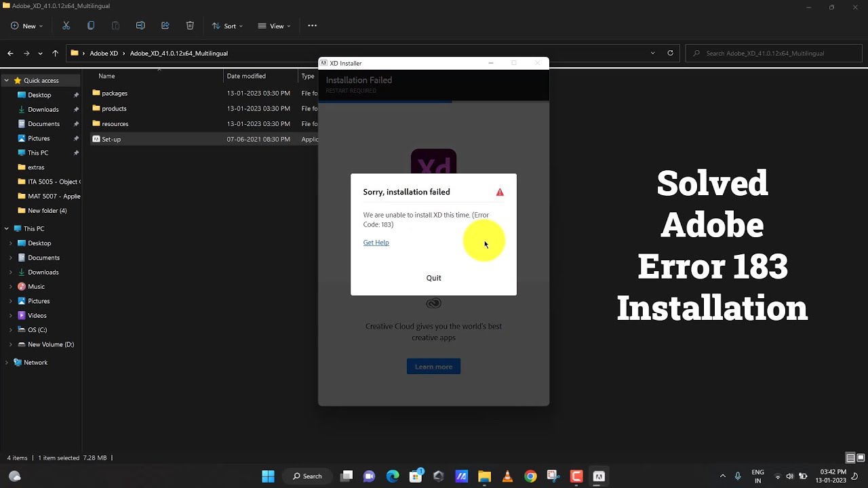
Task: Click Adobe XD in the address breadcrumb
Action: click(x=104, y=53)
